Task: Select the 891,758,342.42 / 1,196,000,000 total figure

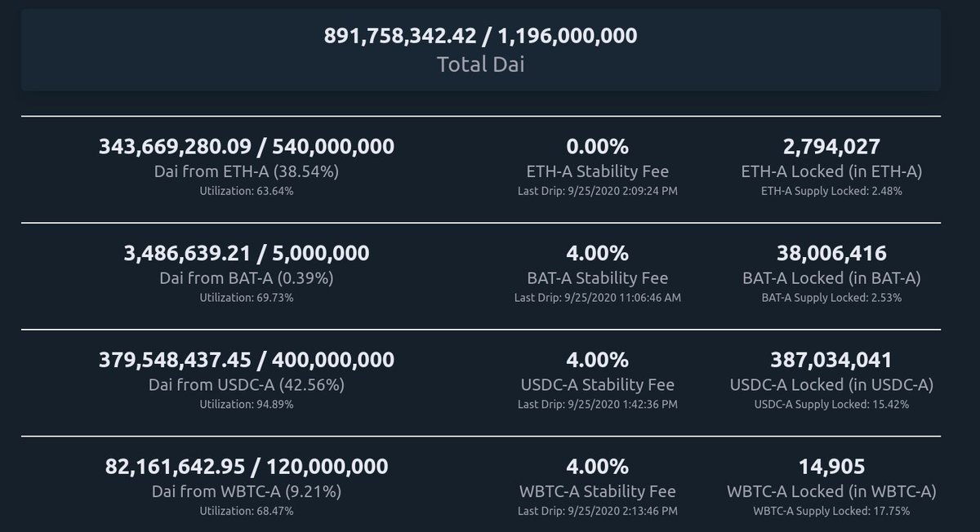Action: [481, 36]
